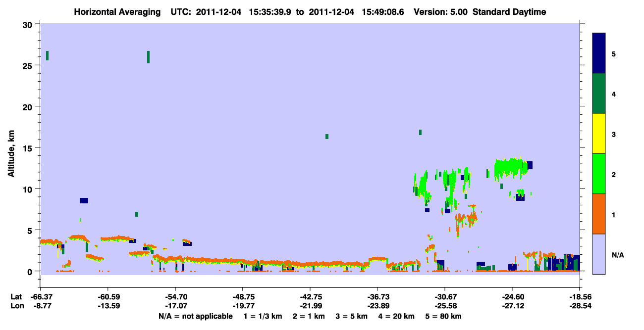Click the orange colorbar segment labeled 1
The height and width of the screenshot is (330, 644).
[599, 214]
